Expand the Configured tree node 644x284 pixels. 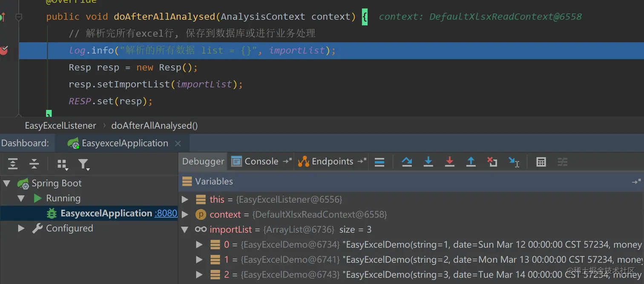pyautogui.click(x=21, y=229)
